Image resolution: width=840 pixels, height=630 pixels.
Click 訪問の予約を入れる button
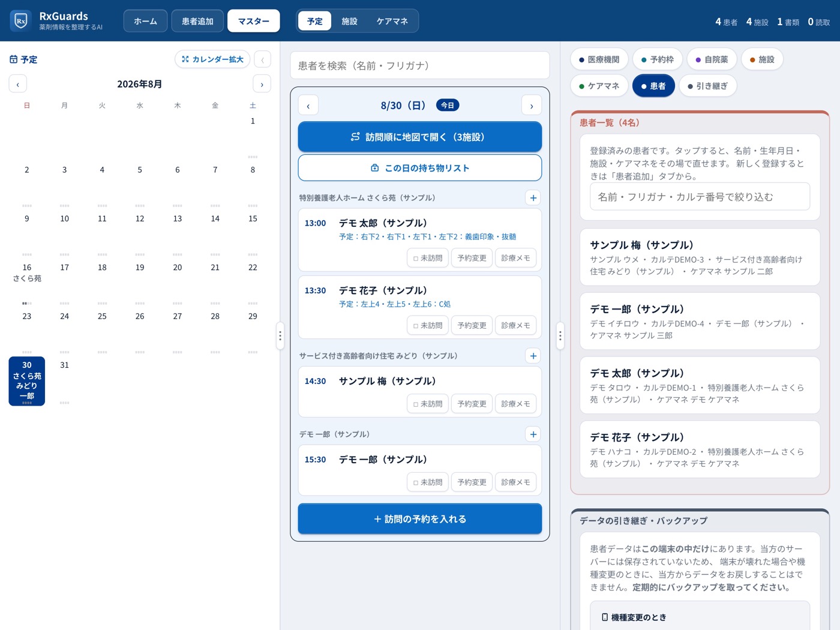point(420,519)
